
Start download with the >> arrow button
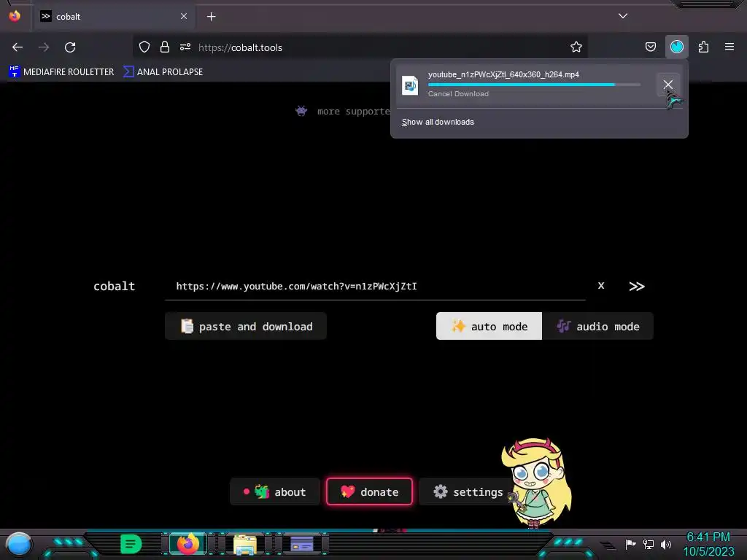click(x=636, y=286)
